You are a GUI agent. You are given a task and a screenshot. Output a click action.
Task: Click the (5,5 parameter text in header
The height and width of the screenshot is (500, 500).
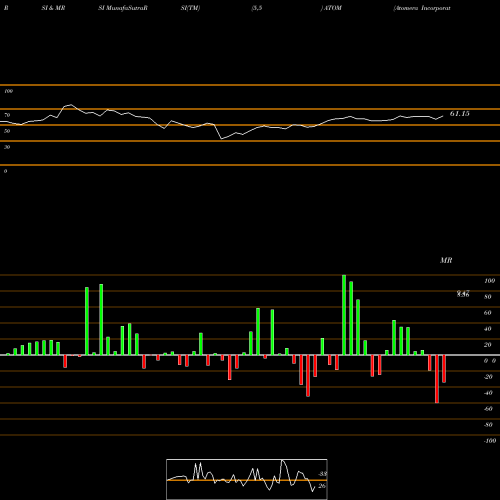coord(257,8)
